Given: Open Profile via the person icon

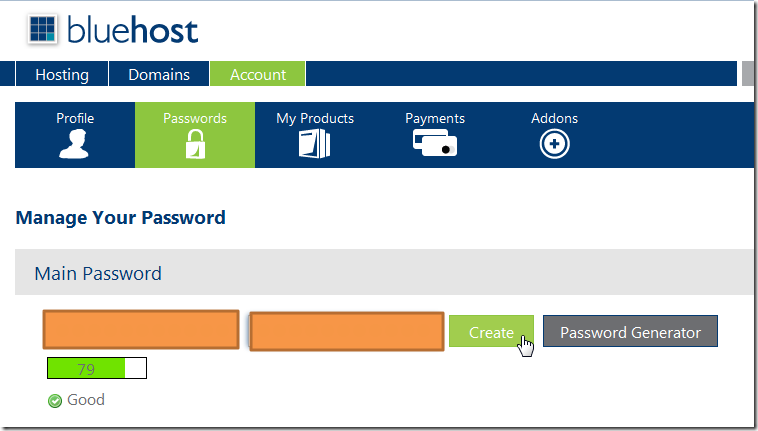Looking at the screenshot, I should pyautogui.click(x=74, y=145).
